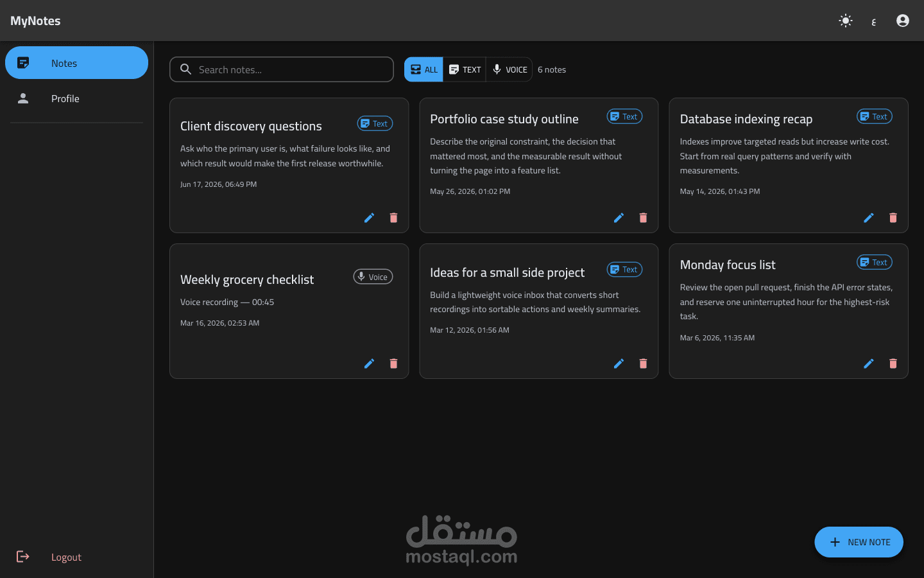
Task: Click the Text chip on Ideas for a small side project
Action: (x=624, y=270)
